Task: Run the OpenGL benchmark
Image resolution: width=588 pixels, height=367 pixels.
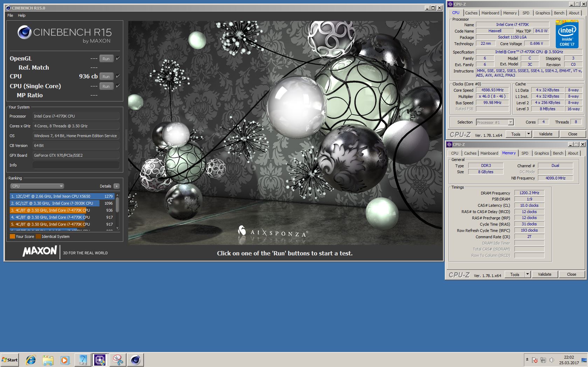Action: (106, 59)
